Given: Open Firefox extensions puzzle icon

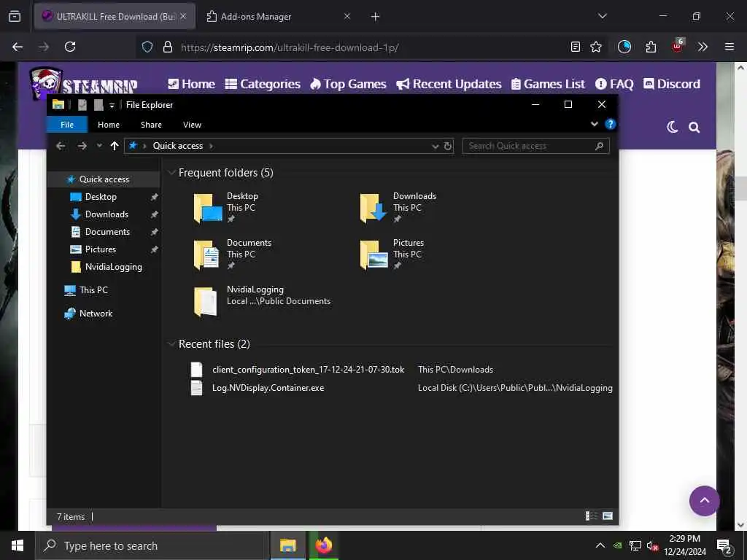Looking at the screenshot, I should click(x=651, y=47).
